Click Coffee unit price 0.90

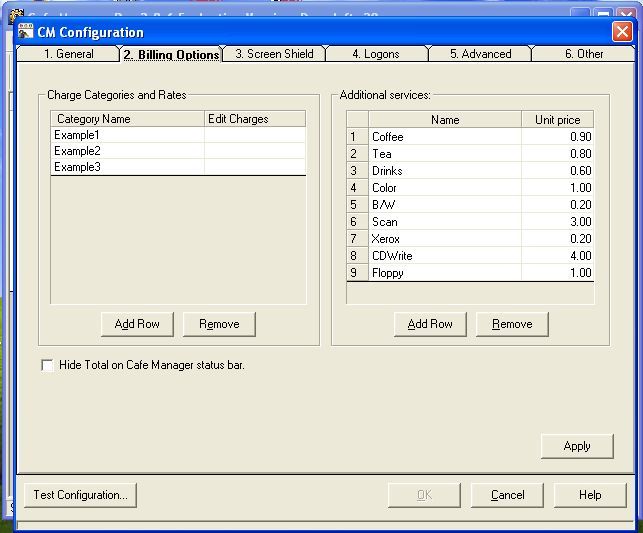[x=557, y=137]
